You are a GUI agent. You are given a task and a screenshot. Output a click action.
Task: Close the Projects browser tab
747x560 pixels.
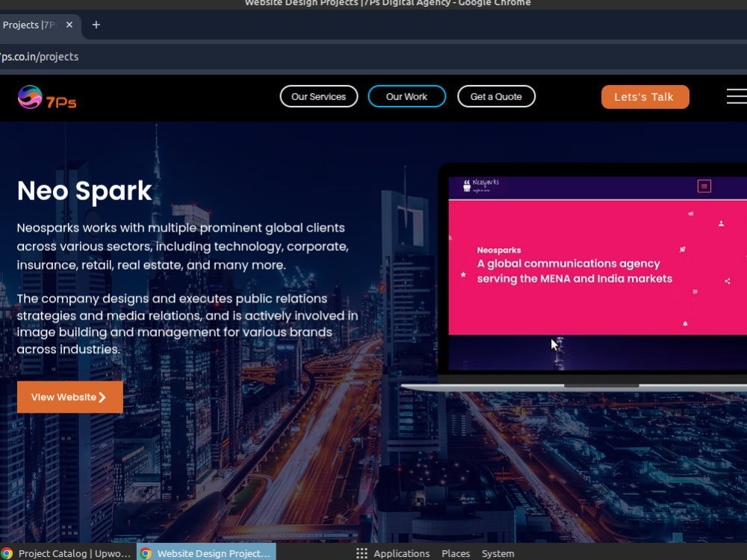click(x=69, y=25)
